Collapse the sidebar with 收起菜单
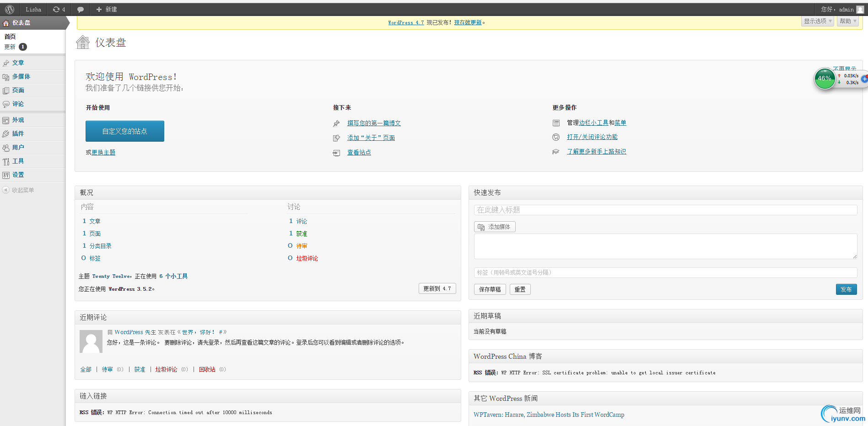Screen dimensions: 868x426 point(18,190)
